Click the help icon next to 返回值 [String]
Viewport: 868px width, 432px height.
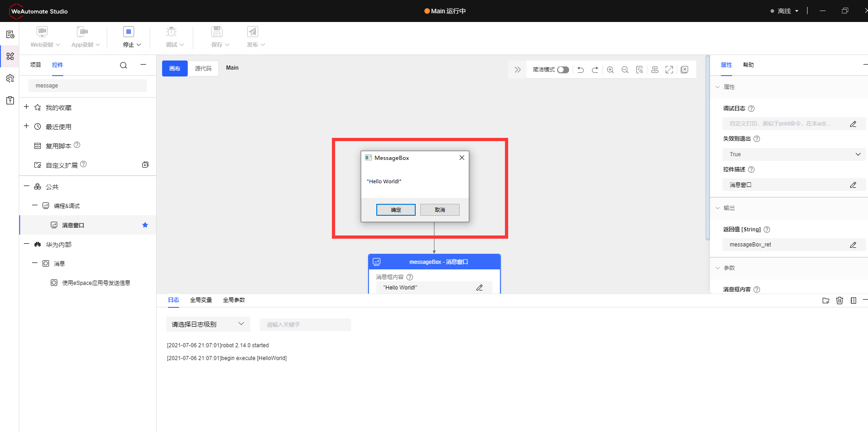click(x=767, y=230)
